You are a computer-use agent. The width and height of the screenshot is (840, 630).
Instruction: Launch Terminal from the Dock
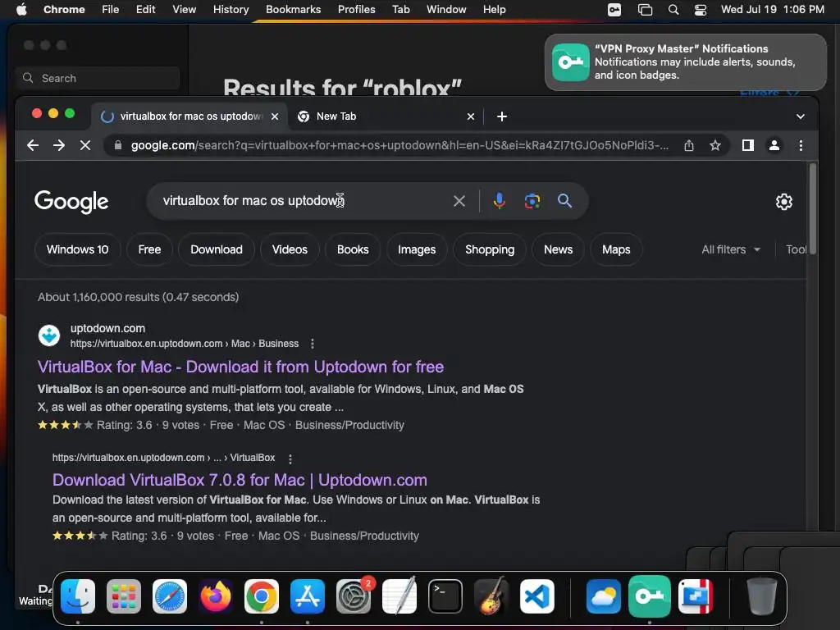coord(445,596)
